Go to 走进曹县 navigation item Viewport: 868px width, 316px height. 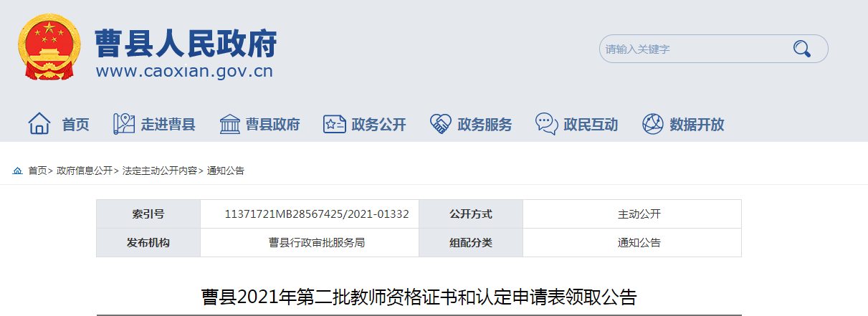pos(168,125)
